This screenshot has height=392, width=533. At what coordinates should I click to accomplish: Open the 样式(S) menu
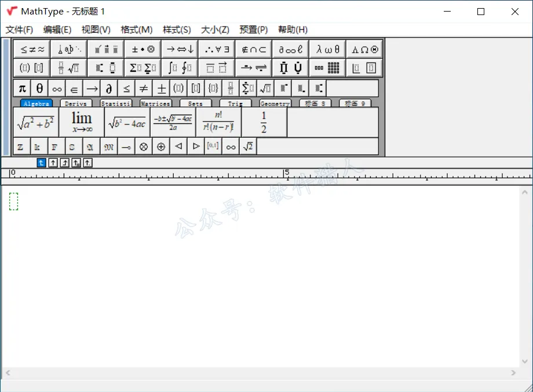pyautogui.click(x=177, y=30)
